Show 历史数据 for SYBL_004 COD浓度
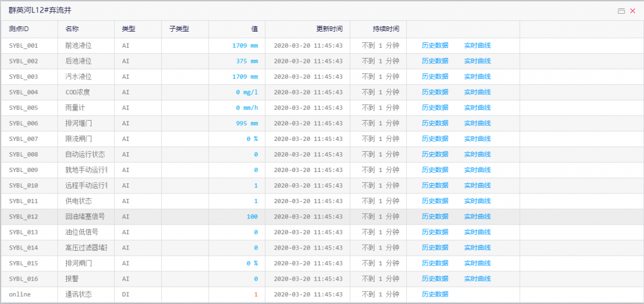Image resolution: width=644 pixels, height=304 pixels. point(435,93)
